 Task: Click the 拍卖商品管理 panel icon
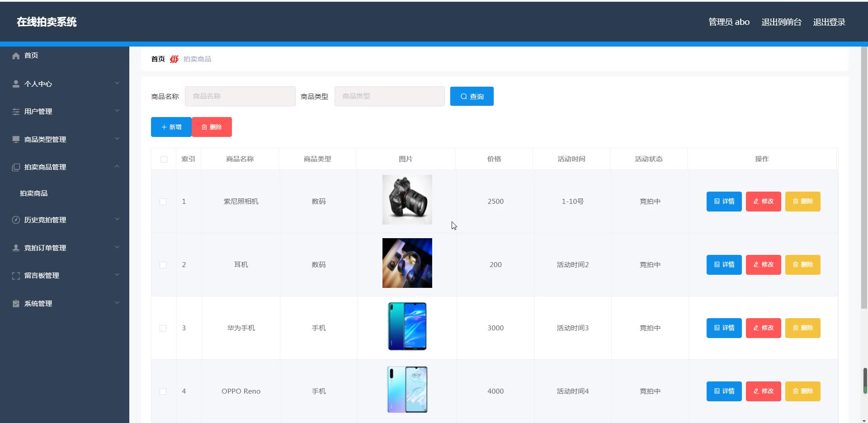[16, 167]
